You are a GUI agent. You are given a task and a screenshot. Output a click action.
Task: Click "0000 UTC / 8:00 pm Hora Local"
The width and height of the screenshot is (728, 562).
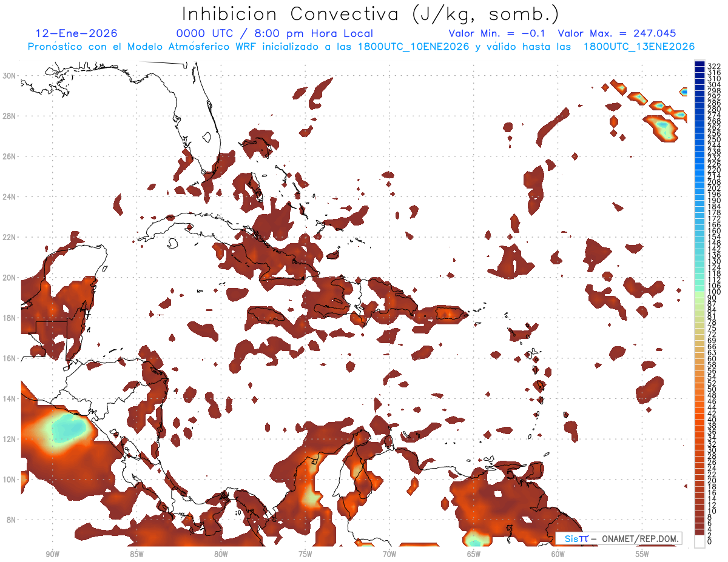tap(274, 34)
